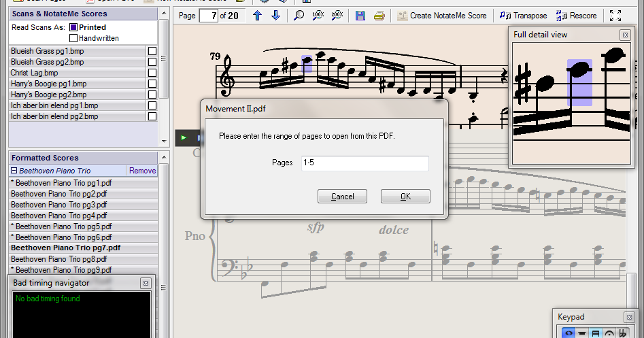
Task: Open Beethoven Piano Trio pg6.pdf
Action: tap(84, 237)
